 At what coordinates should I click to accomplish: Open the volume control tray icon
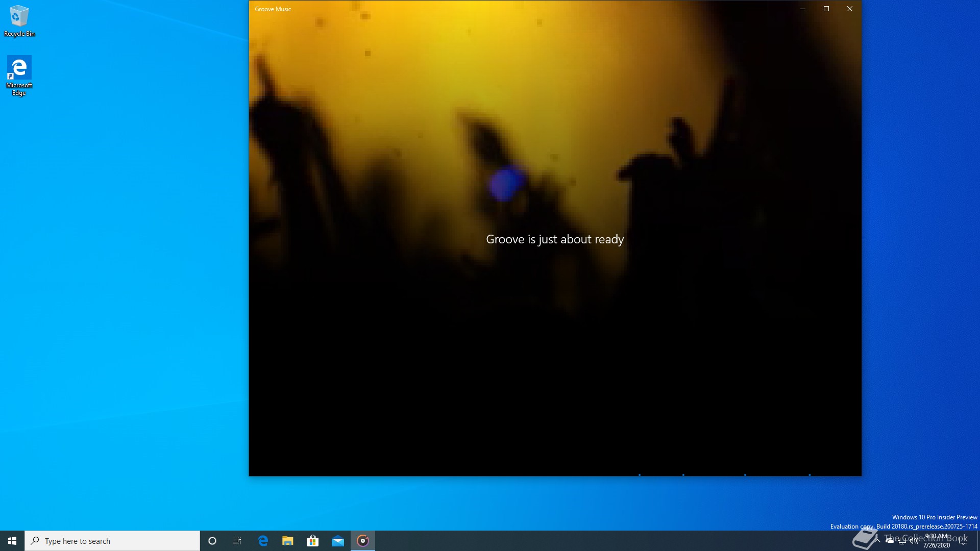[914, 541]
